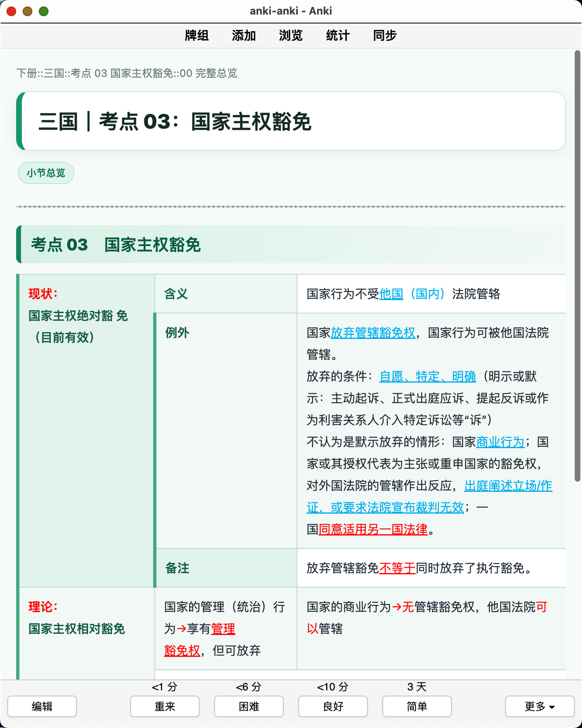Click 添加 to add a card
This screenshot has width=582, height=728.
244,36
